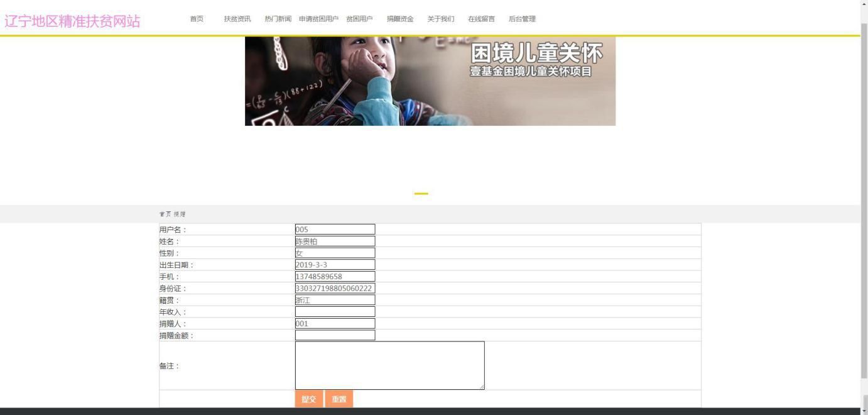Open the 贫困用户 menu item
Image resolution: width=868 pixels, height=415 pixels.
click(x=359, y=19)
